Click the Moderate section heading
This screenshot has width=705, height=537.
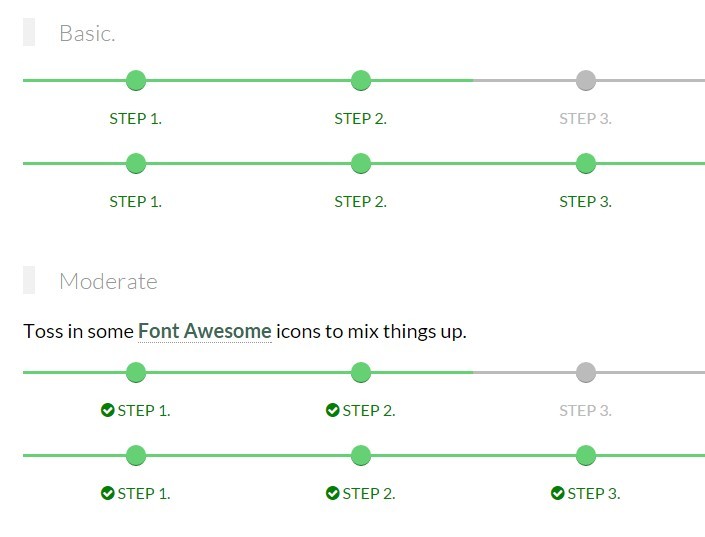pyautogui.click(x=108, y=281)
